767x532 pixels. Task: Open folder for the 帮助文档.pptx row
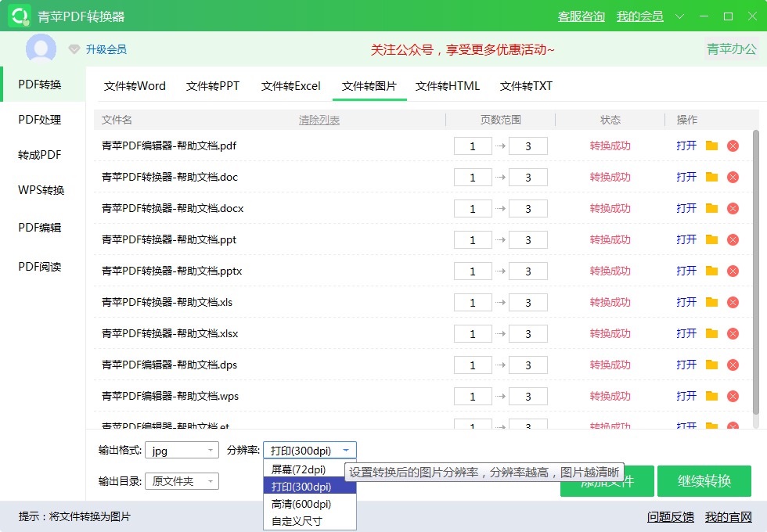click(711, 271)
